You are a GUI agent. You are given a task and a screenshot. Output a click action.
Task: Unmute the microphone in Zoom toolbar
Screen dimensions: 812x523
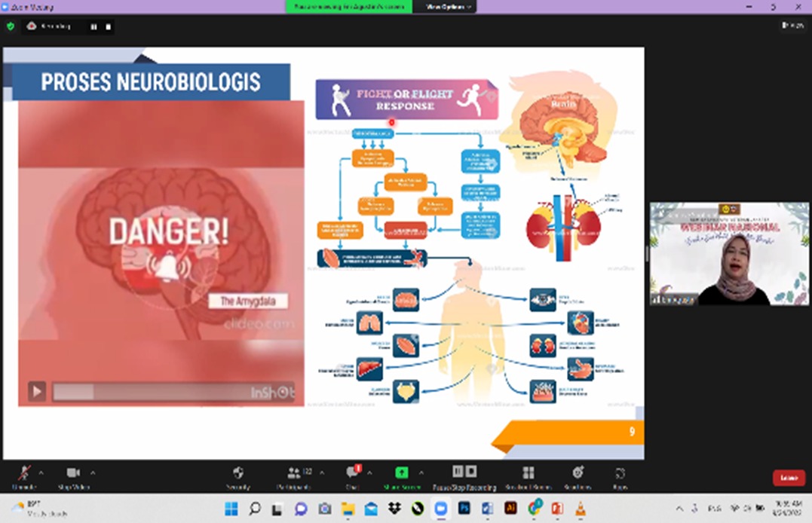pyautogui.click(x=24, y=476)
